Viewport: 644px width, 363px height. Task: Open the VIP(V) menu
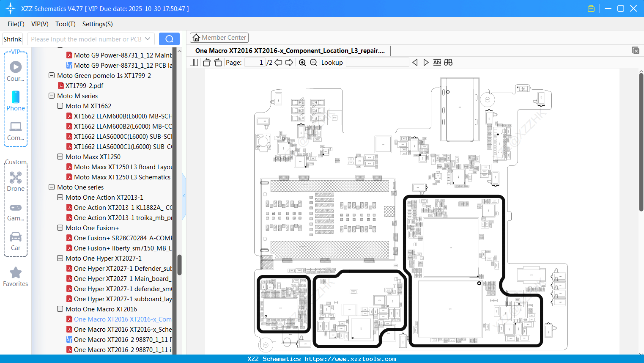tap(40, 24)
